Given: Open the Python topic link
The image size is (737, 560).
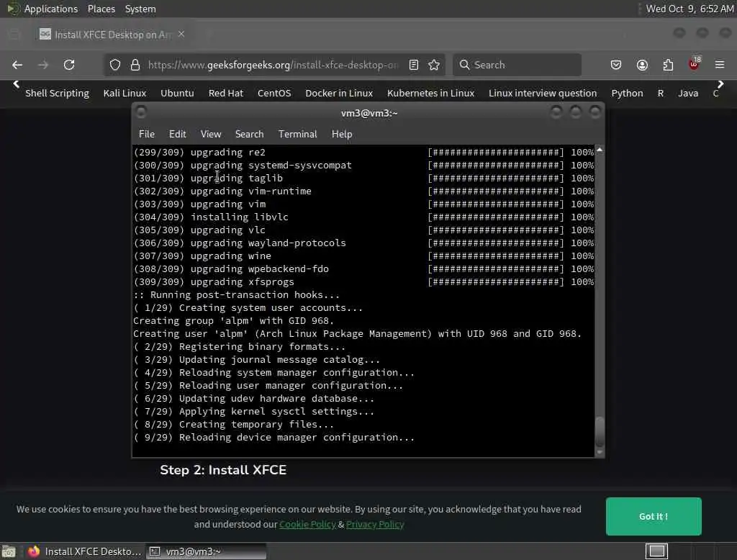Looking at the screenshot, I should click(627, 93).
